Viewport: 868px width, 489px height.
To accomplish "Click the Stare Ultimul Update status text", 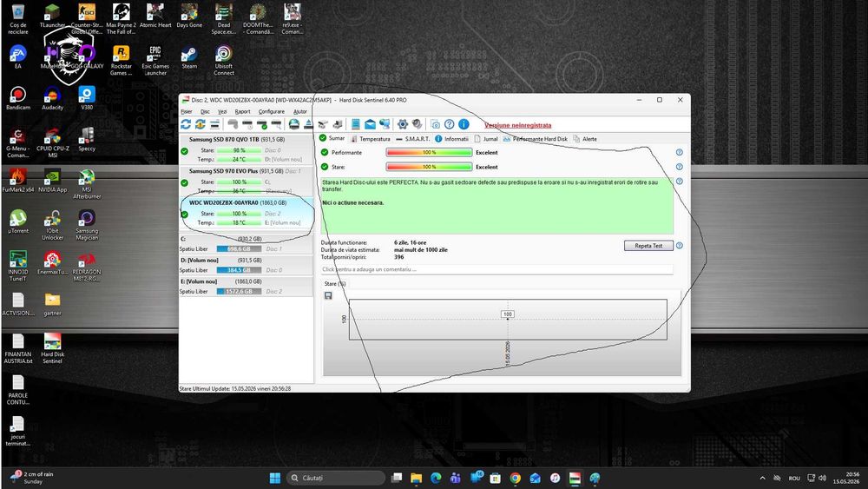I will 234,389.
